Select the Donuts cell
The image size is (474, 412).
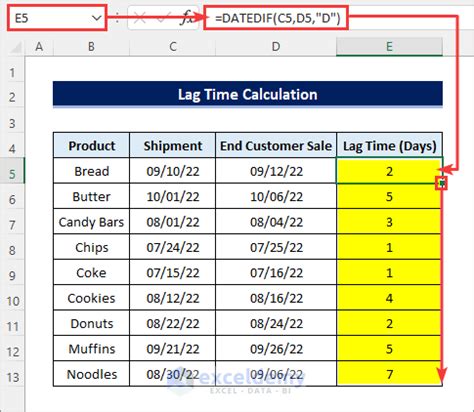tap(91, 323)
